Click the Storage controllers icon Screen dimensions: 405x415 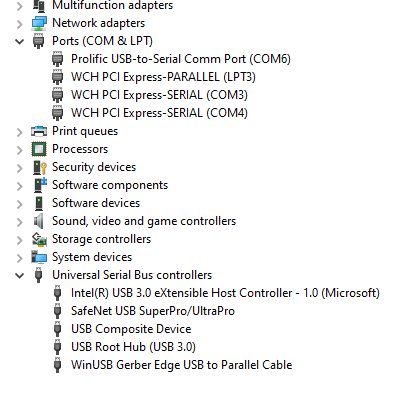click(x=39, y=239)
